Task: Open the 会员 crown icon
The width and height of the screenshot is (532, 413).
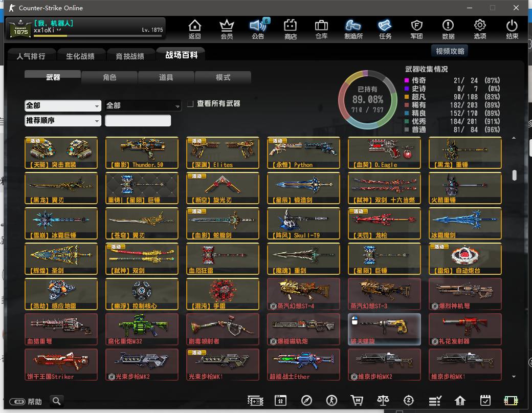Action: (227, 29)
